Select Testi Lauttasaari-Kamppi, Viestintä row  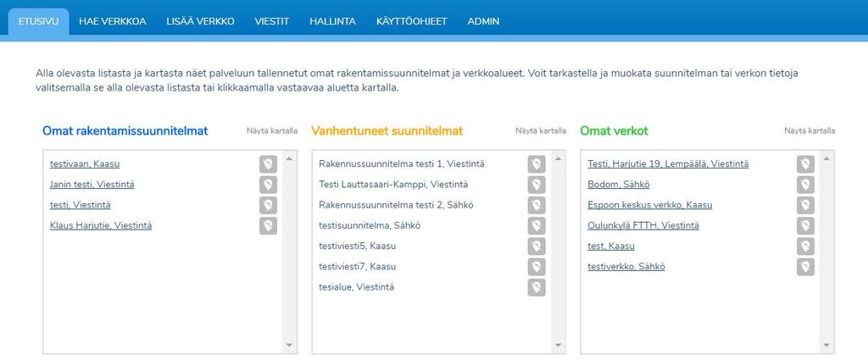(393, 184)
